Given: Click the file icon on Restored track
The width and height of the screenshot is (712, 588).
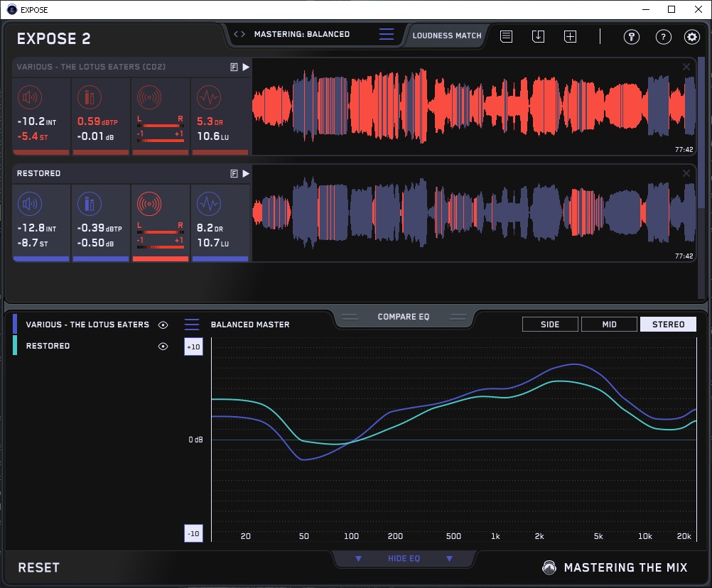Looking at the screenshot, I should click(x=234, y=174).
